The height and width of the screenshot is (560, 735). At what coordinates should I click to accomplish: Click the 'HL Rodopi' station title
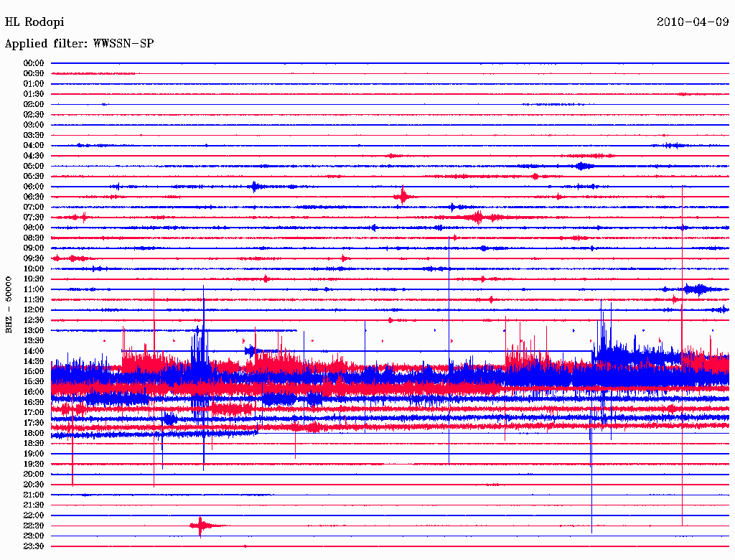[x=34, y=22]
